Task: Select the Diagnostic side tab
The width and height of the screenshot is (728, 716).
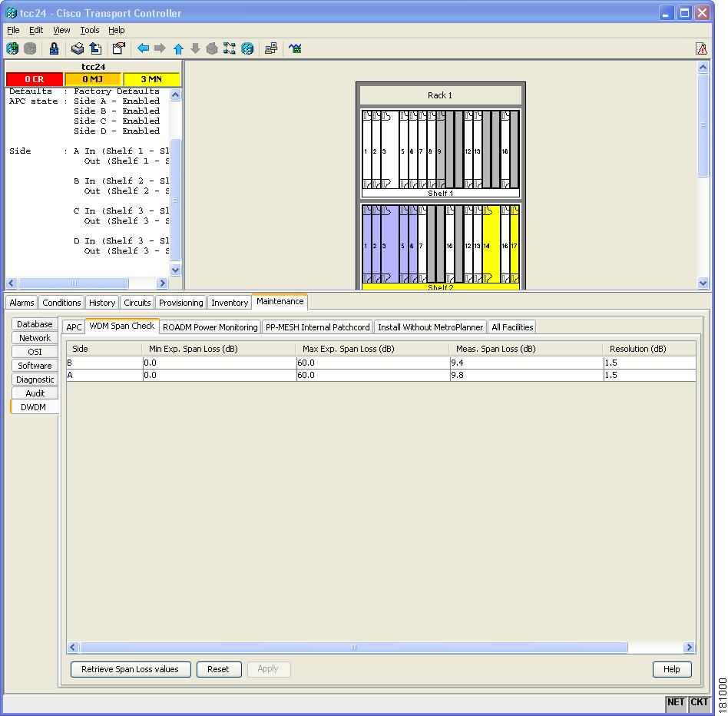Action: 35,380
